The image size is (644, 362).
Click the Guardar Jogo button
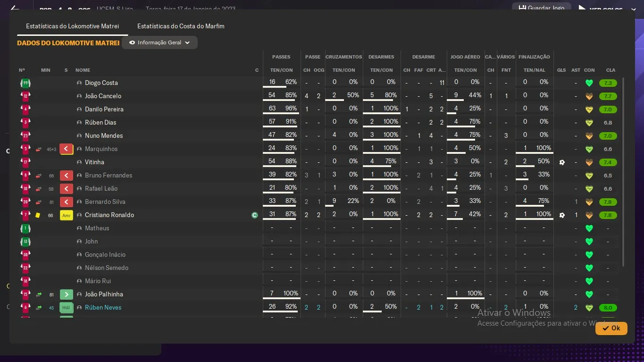coord(542,8)
